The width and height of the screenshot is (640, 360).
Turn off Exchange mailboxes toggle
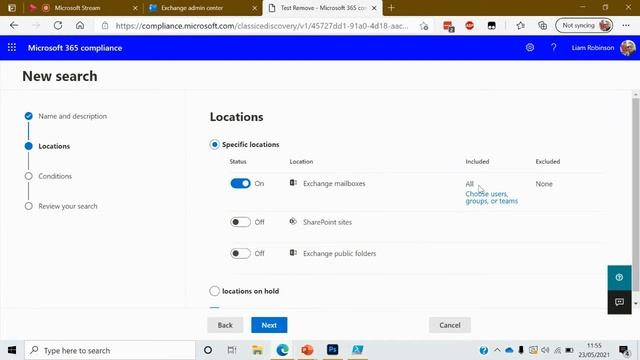pos(240,184)
